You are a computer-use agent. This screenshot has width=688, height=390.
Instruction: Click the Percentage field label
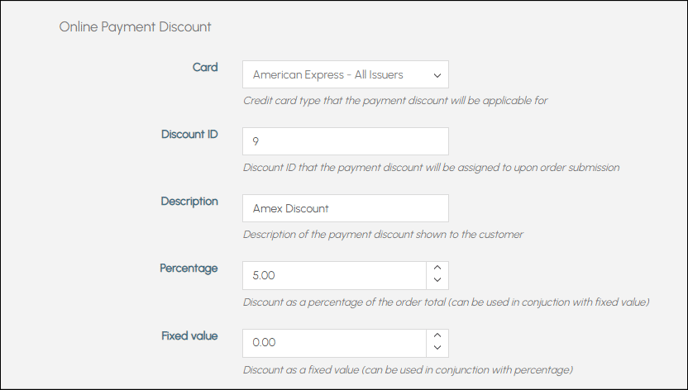(x=189, y=268)
